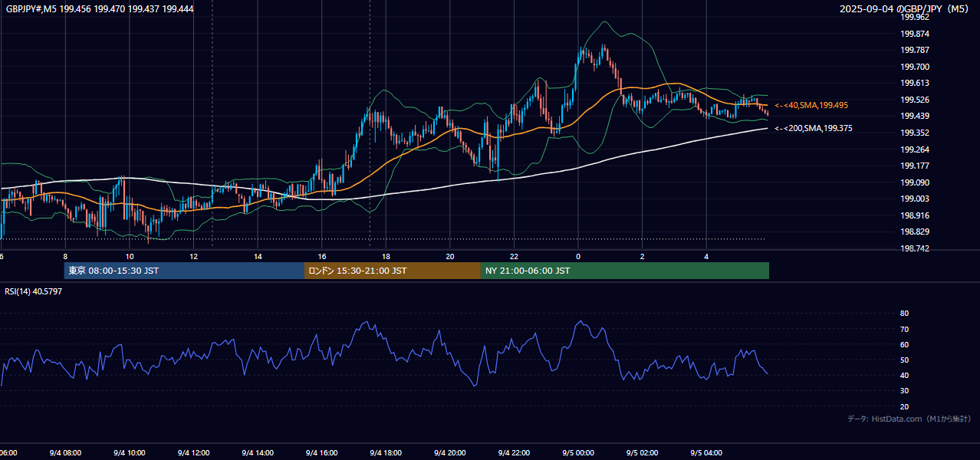Click hour tick '16' on price chart axis
Screen dimensions: 980x460
click(322, 257)
